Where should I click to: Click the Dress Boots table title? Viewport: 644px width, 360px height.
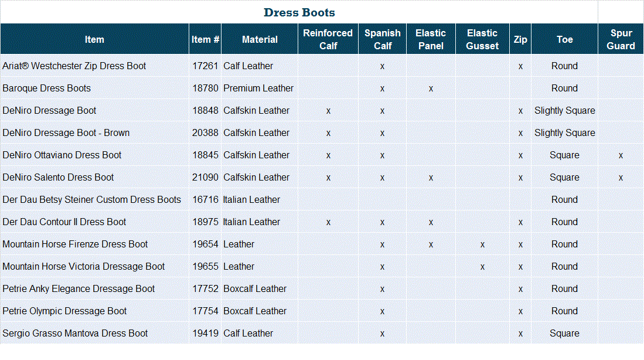pos(299,13)
